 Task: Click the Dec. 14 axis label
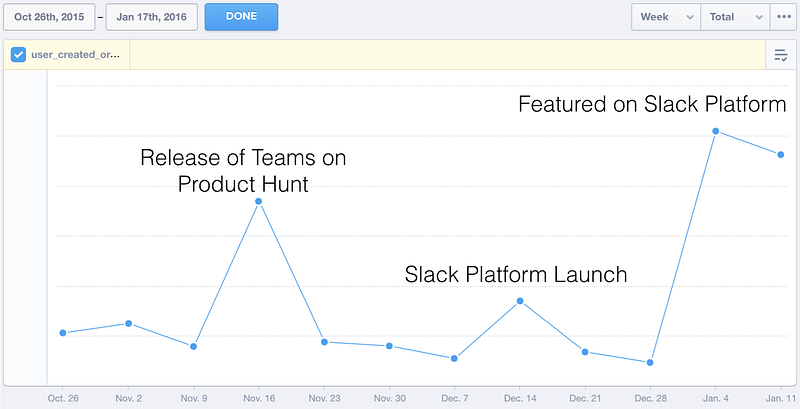(520, 398)
